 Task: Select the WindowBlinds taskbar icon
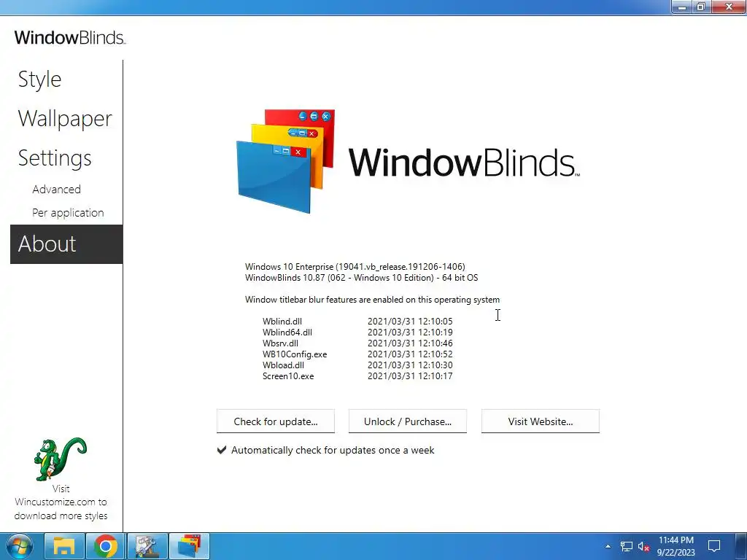click(189, 546)
